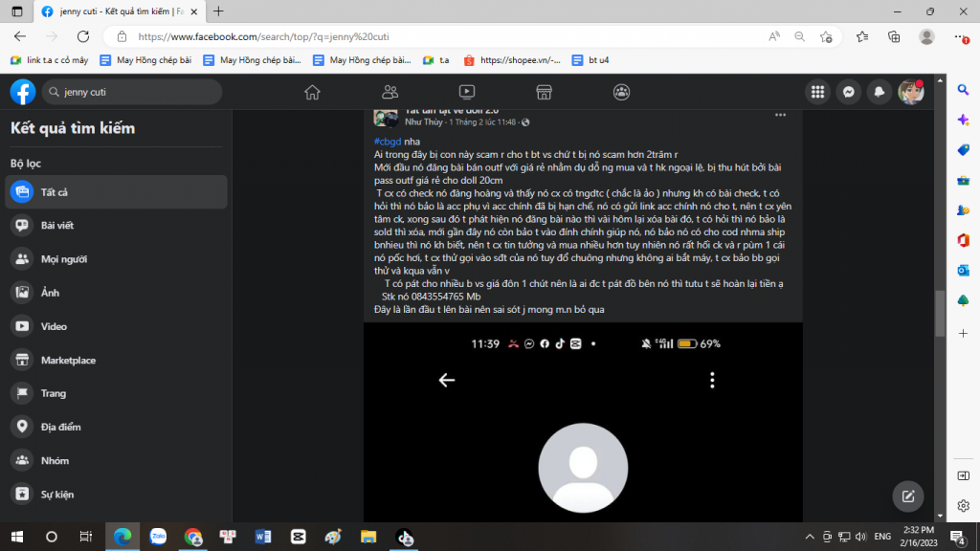
Task: Open the notifications bell
Action: click(x=879, y=92)
